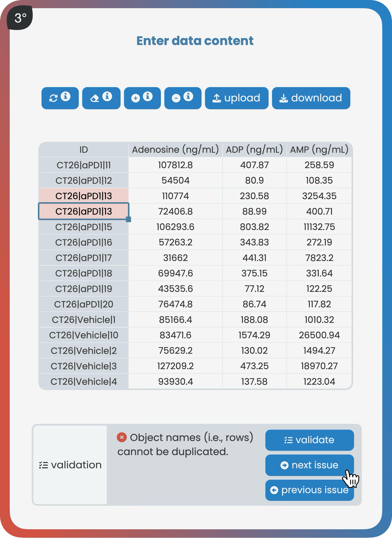392x538 pixels.
Task: Go to previous issue
Action: (x=310, y=490)
